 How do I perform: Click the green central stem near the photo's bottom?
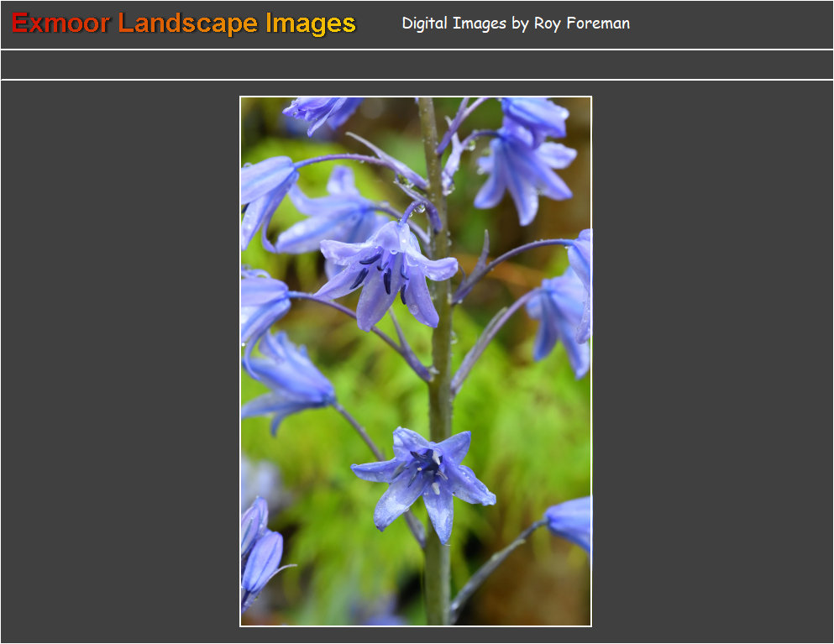(x=436, y=579)
